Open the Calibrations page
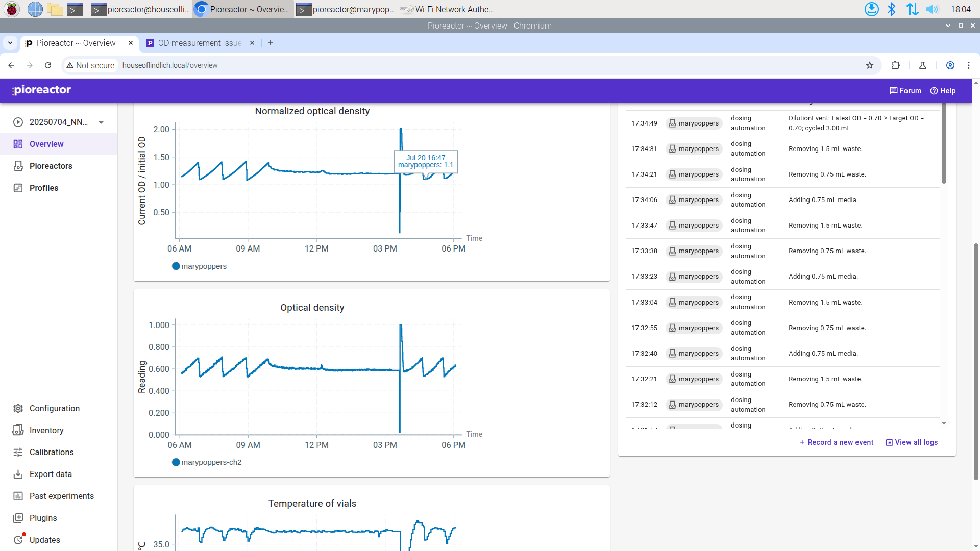The width and height of the screenshot is (980, 551). pyautogui.click(x=51, y=452)
